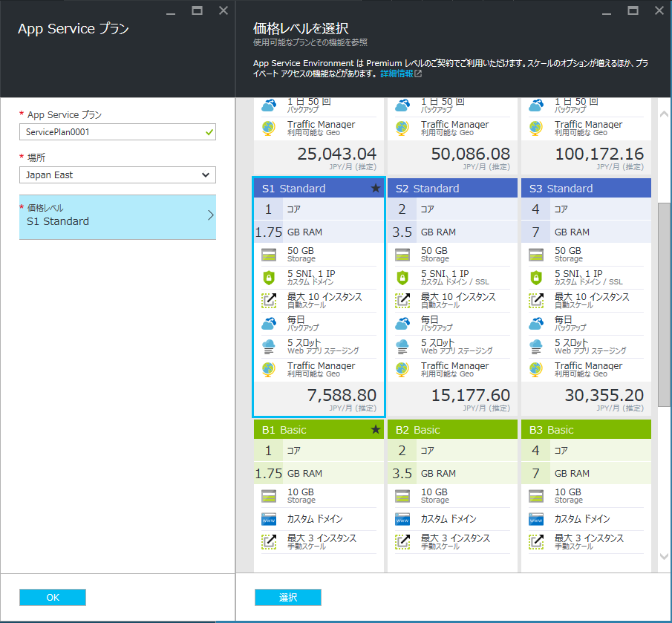Click the S3 Standard SSL shield icon
672x623 pixels.
(536, 278)
